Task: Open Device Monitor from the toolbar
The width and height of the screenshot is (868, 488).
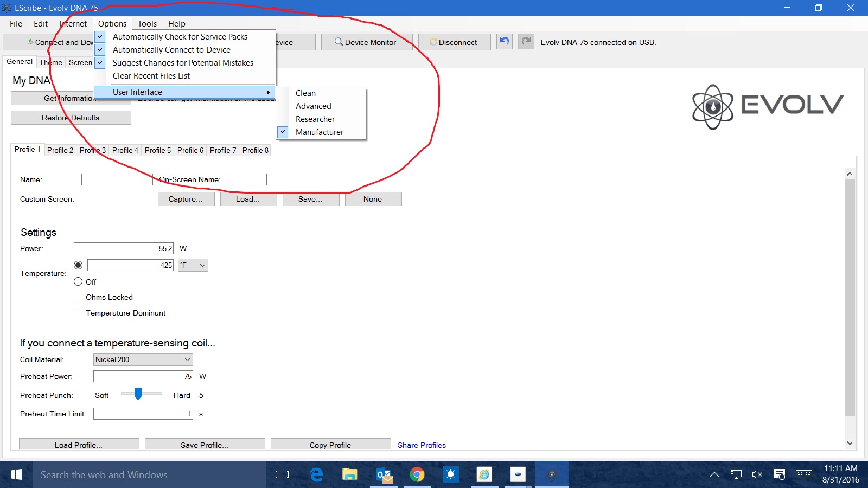Action: 366,42
